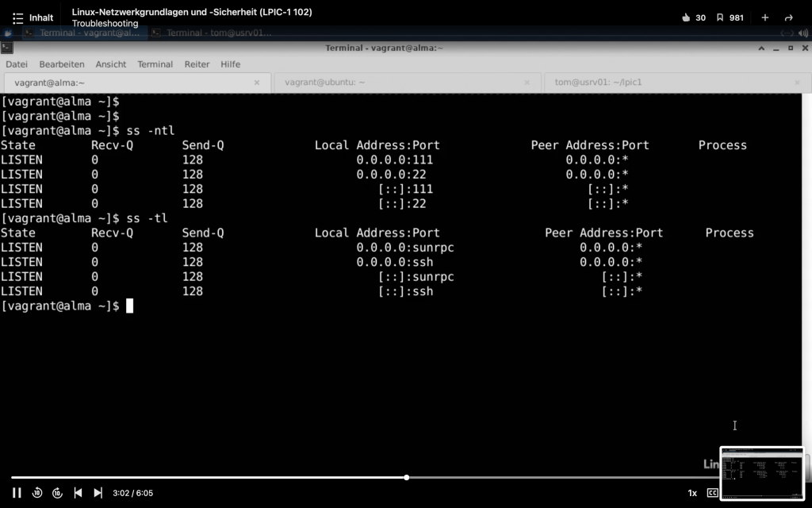Viewport: 812px width, 508px height.
Task: Share the video using arrow icon
Action: pos(788,17)
